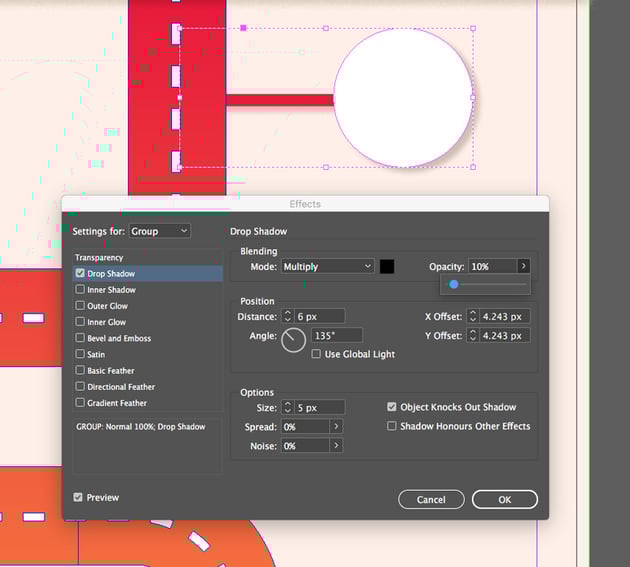630x567 pixels.
Task: Click the X Offset stepper arrows
Action: pos(472,316)
